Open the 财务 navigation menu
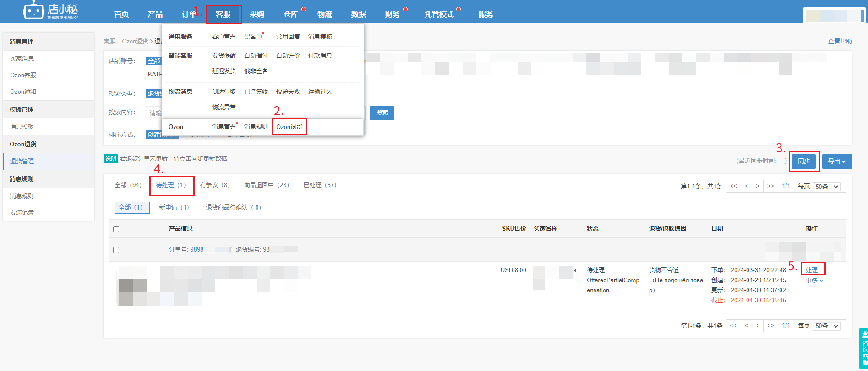Image resolution: width=868 pixels, height=371 pixels. click(x=393, y=14)
